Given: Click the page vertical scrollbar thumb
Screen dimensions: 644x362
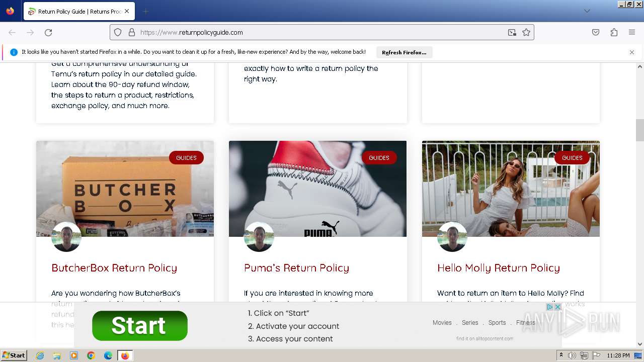Looking at the screenshot, I should 640,130.
